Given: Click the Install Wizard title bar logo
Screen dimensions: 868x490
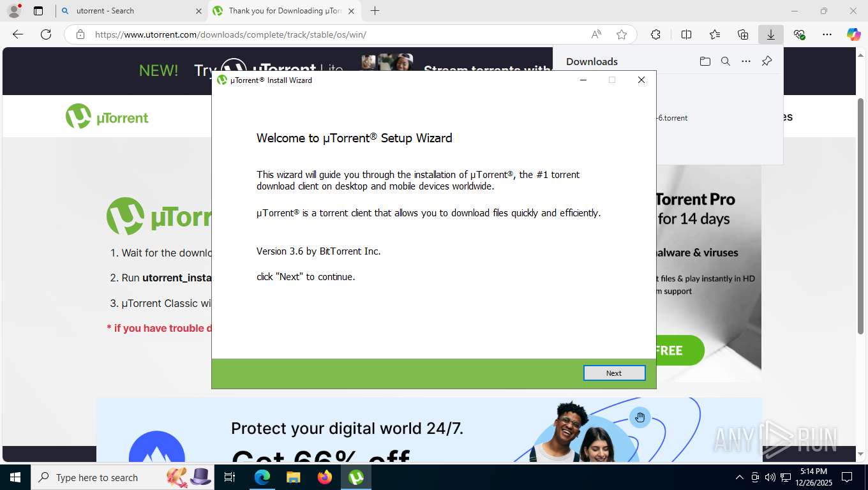Looking at the screenshot, I should (x=222, y=80).
